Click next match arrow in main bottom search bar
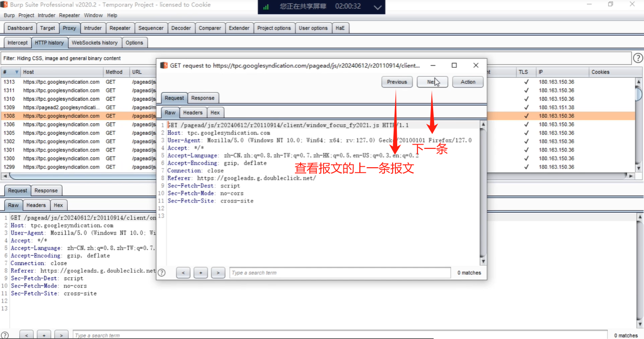This screenshot has width=644, height=339. coord(61,335)
